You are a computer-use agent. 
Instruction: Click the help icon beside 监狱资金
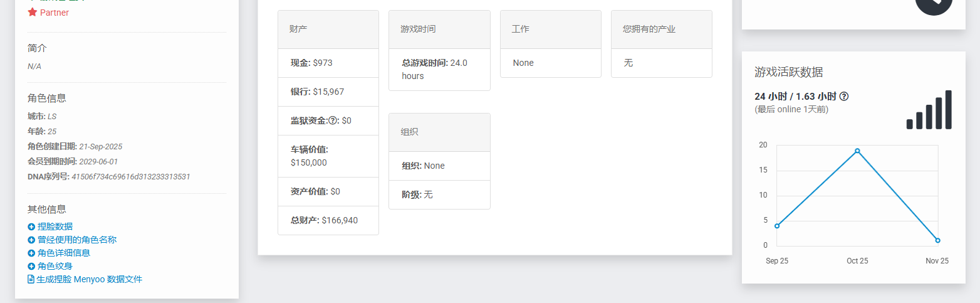pyautogui.click(x=333, y=120)
